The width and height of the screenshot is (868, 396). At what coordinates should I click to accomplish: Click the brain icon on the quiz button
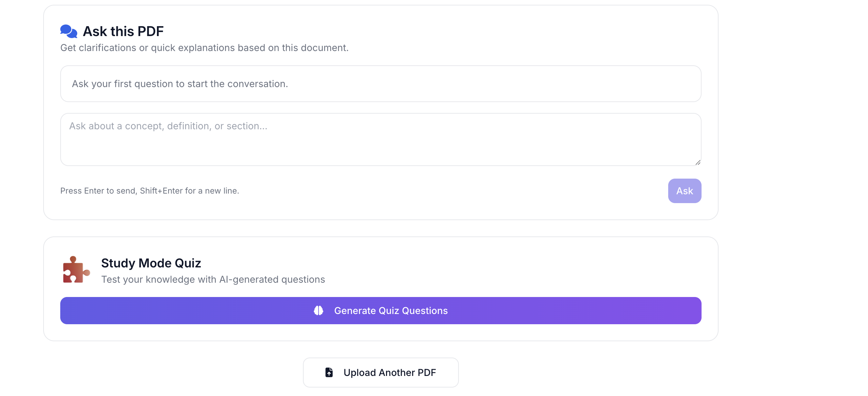(319, 311)
